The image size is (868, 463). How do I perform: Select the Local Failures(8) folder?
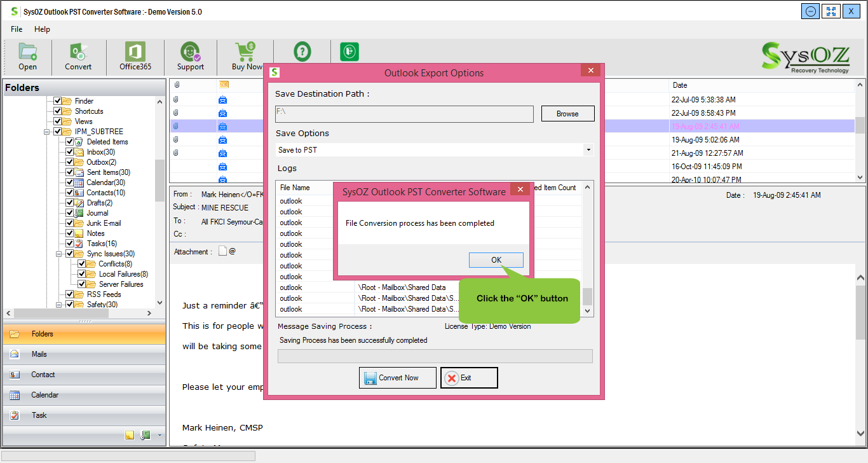(123, 274)
